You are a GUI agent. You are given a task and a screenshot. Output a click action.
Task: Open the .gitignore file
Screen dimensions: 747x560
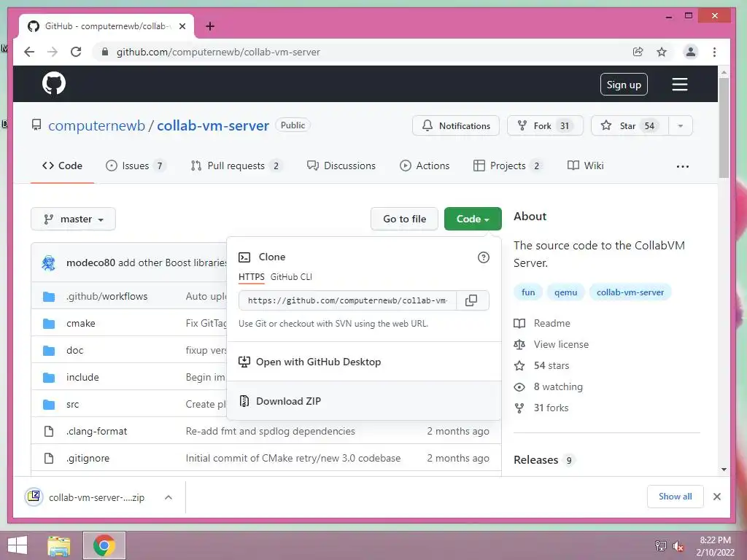tap(88, 458)
